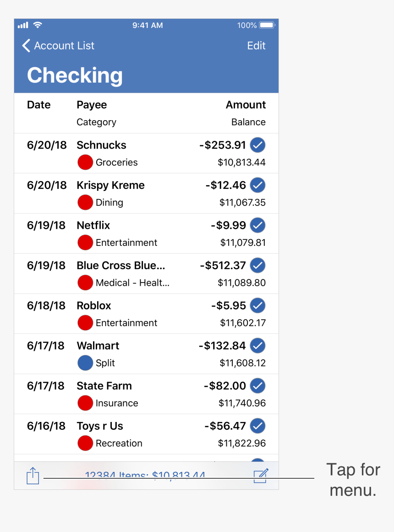Tap the share menu icon
This screenshot has height=532, width=394.
pyautogui.click(x=33, y=475)
